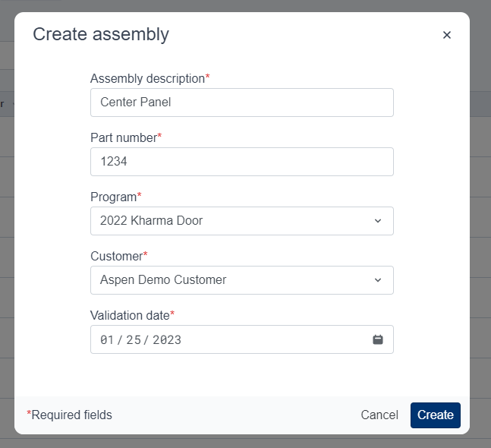491x448 pixels.
Task: Open the calendar picker icon
Action: click(x=378, y=339)
